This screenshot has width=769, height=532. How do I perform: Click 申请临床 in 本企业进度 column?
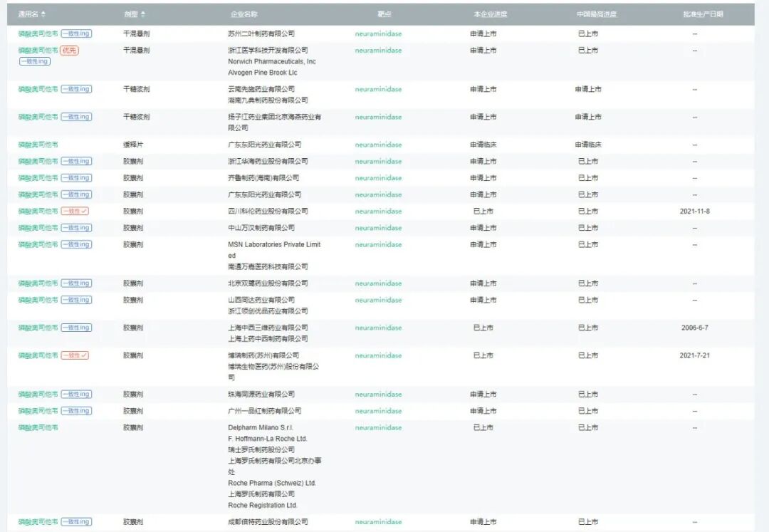[x=483, y=145]
